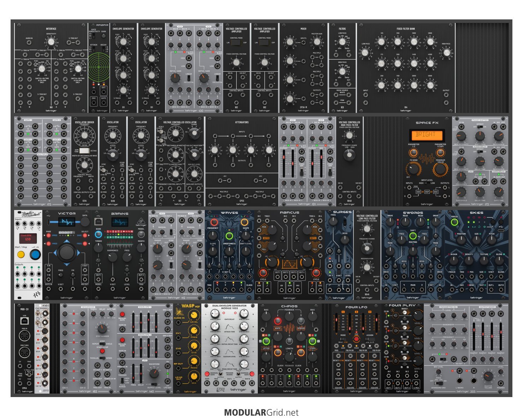This screenshot has height=420, width=523.
Task: Toggle the SEMITONE/OCTAVE switch on Oscillator Driver
Action: point(84,150)
